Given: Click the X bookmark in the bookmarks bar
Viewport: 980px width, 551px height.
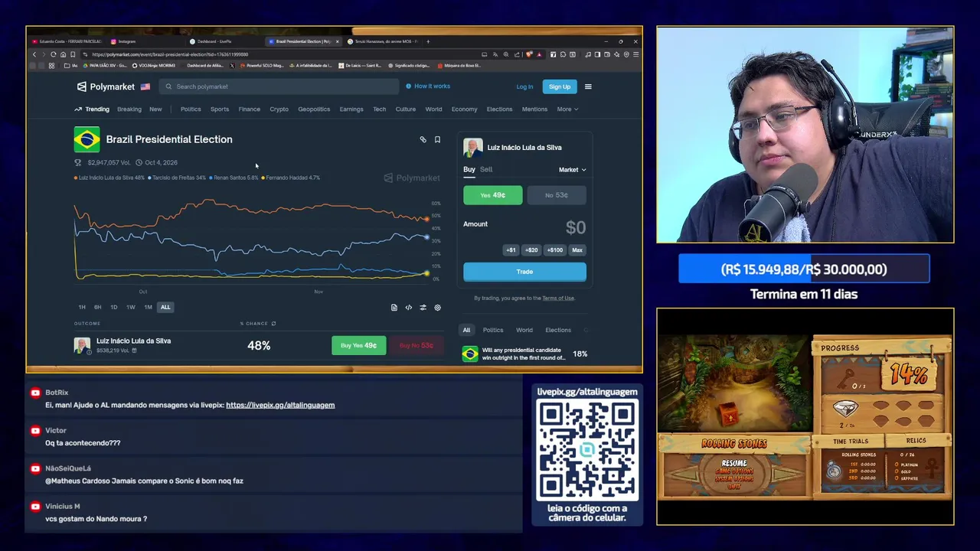Looking at the screenshot, I should click(x=232, y=65).
